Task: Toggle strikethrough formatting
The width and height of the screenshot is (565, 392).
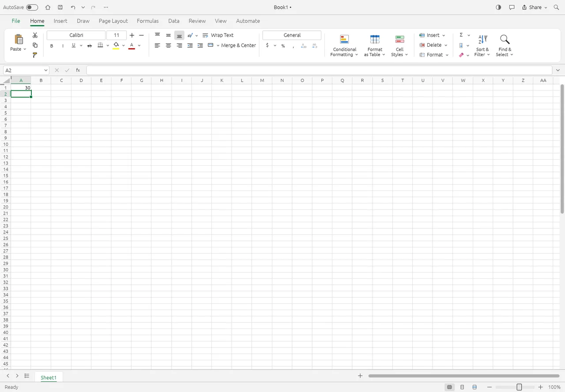Action: (x=90, y=46)
